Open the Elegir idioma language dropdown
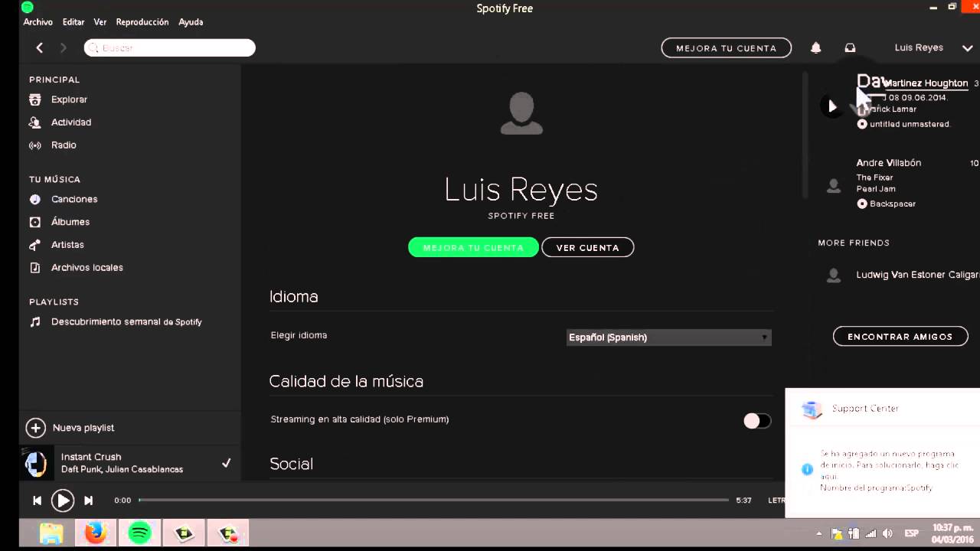The height and width of the screenshot is (551, 980). pos(668,337)
